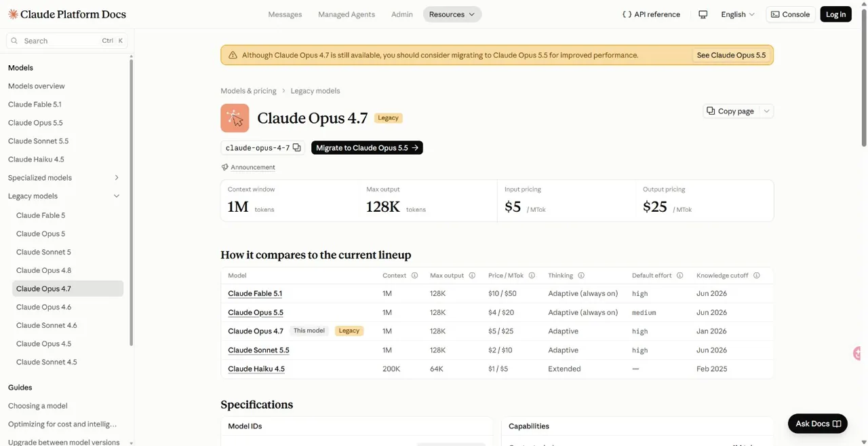The width and height of the screenshot is (868, 446).
Task: Click the Claude Opus 4.7 model thumbnail
Action: [235, 118]
